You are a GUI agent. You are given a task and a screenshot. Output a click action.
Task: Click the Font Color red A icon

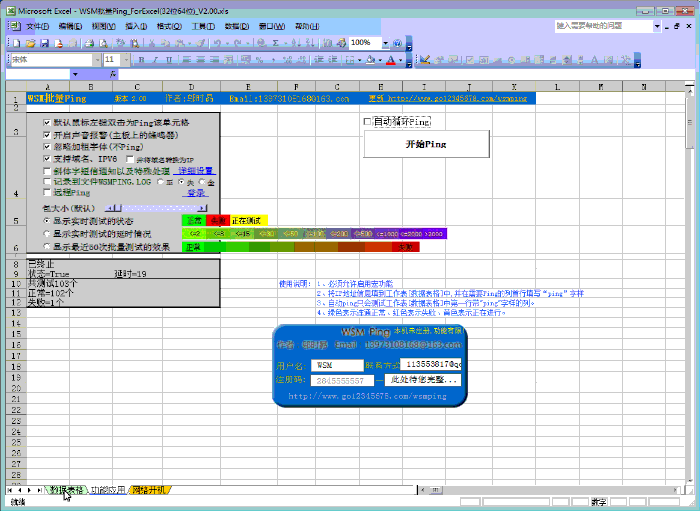pos(391,60)
